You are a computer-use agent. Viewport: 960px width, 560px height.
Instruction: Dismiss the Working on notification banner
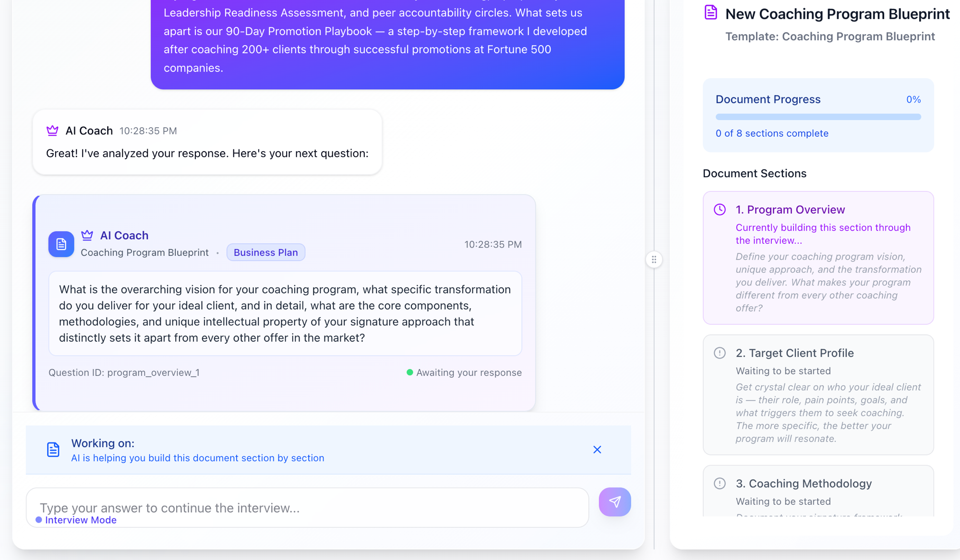[x=597, y=450]
